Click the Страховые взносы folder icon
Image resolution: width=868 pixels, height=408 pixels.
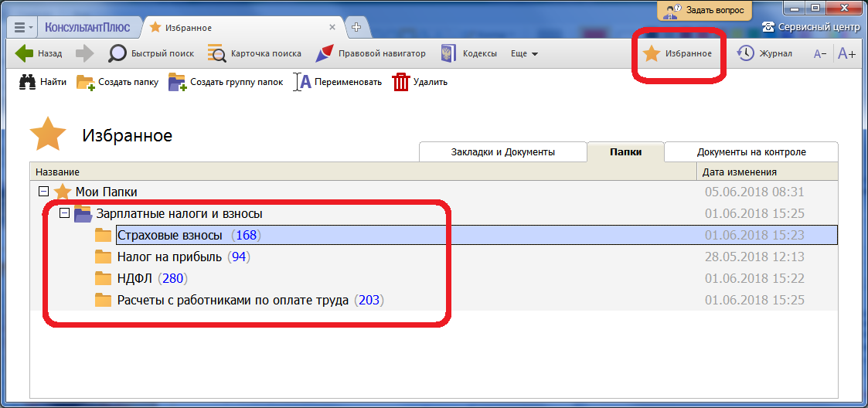(x=103, y=235)
